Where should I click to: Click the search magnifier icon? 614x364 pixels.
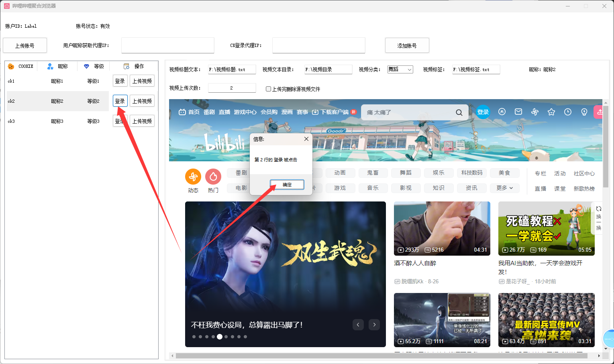click(459, 112)
